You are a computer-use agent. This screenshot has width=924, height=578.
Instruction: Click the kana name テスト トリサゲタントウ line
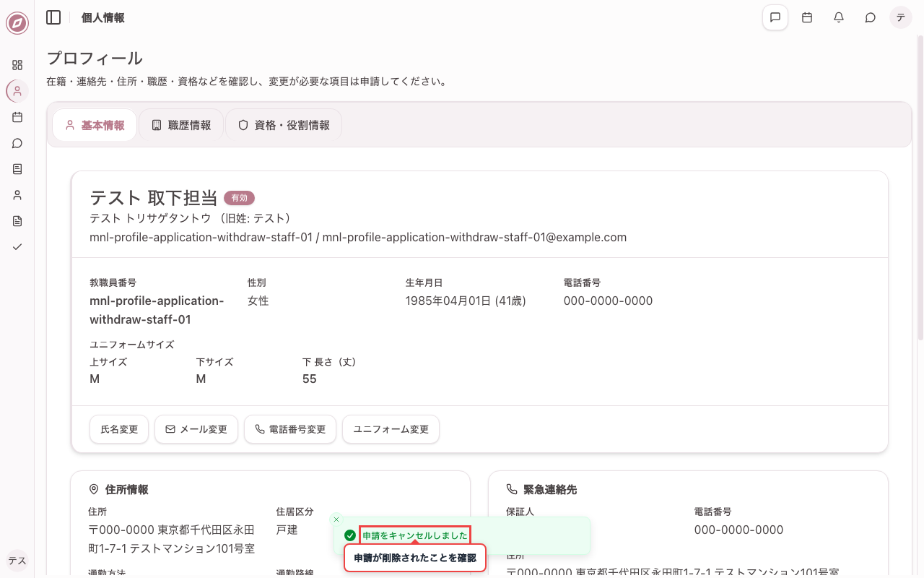click(x=191, y=217)
